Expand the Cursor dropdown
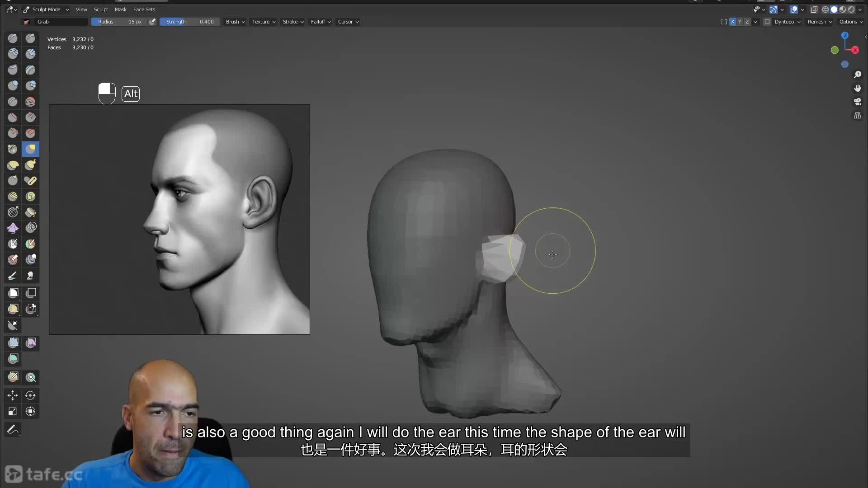The image size is (868, 488). coord(348,22)
